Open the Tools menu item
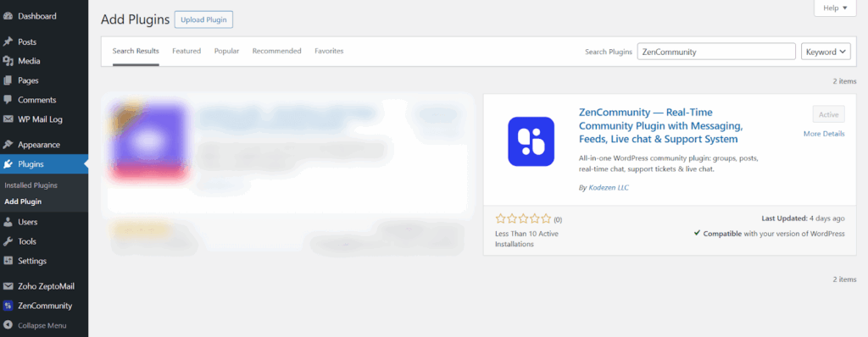 tap(44, 242)
